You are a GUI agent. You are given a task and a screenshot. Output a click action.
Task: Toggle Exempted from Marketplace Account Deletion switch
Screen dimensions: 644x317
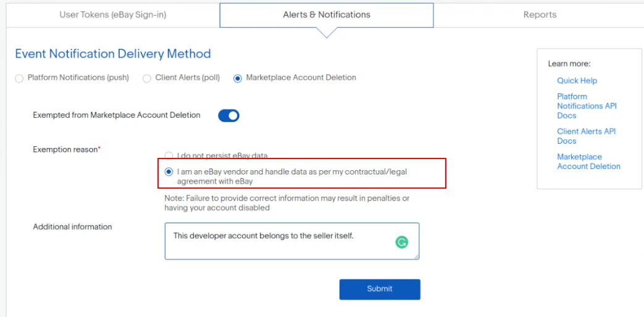228,115
